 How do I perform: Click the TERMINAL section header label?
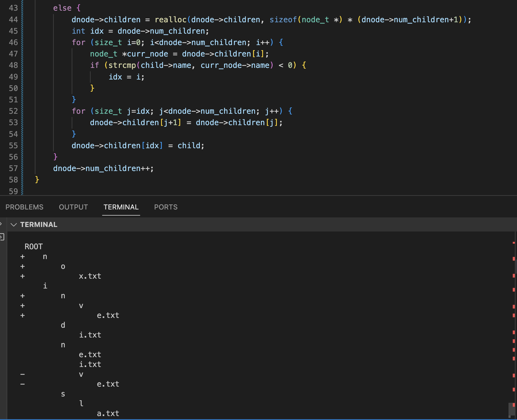39,225
